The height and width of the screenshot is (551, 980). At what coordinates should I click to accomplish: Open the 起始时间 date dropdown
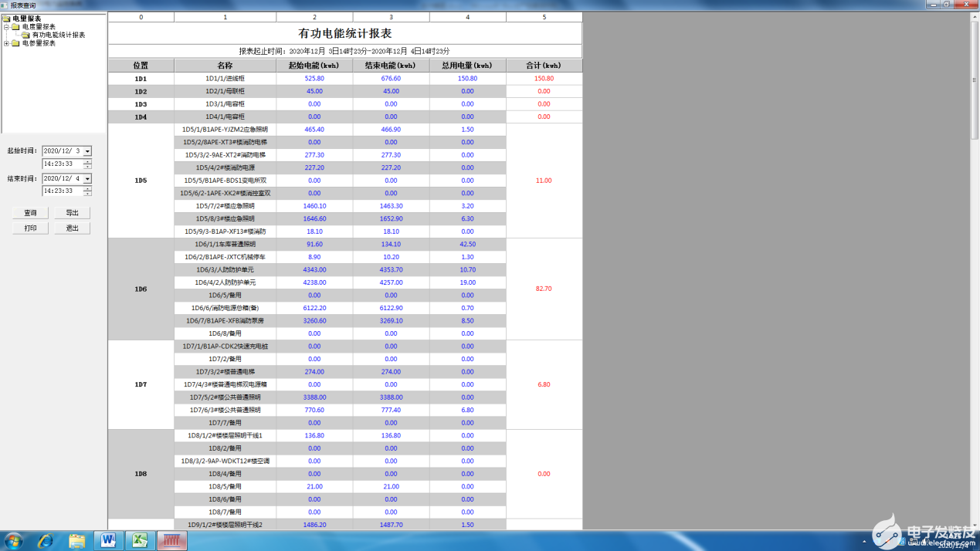pyautogui.click(x=87, y=151)
